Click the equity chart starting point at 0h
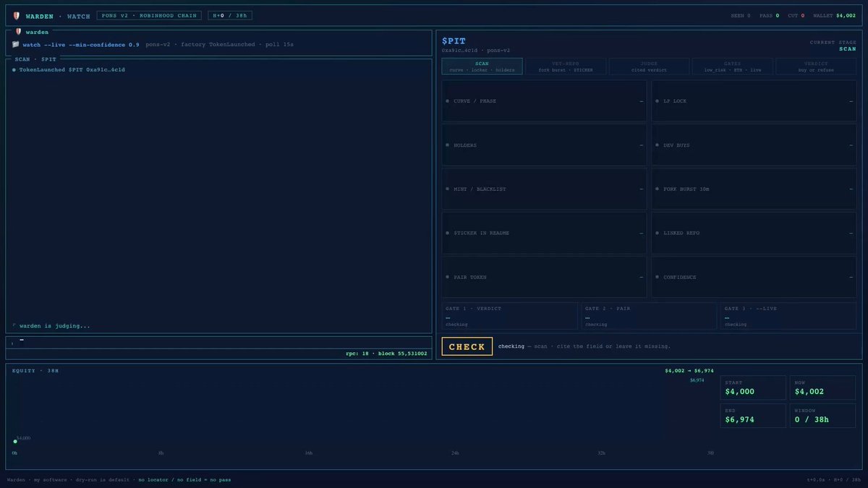This screenshot has width=868, height=488. click(x=15, y=441)
